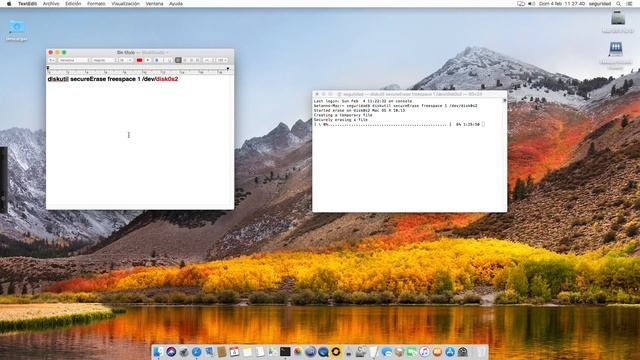Screen dimensions: 640x360
Task: Open Messages from the Dock
Action: [x=387, y=351]
